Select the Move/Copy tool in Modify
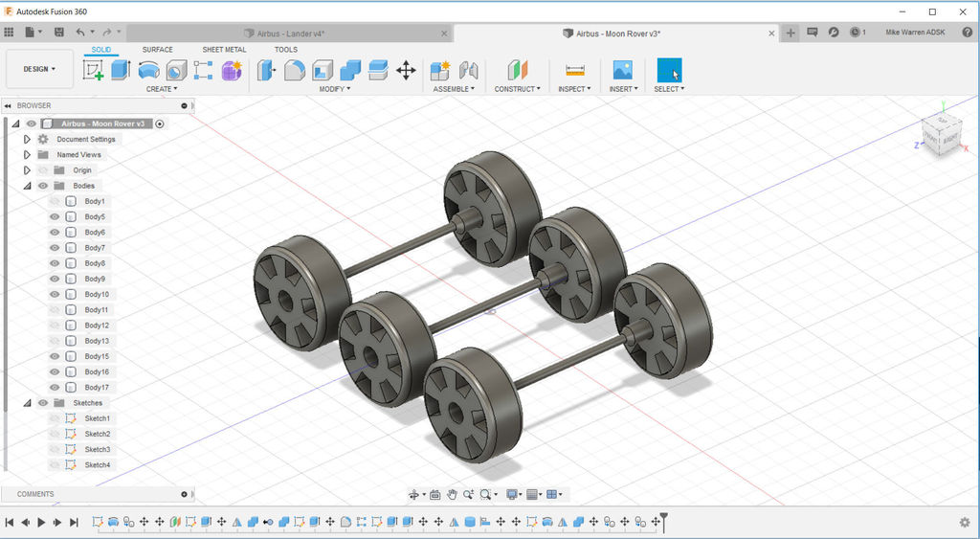980x539 pixels. (406, 70)
